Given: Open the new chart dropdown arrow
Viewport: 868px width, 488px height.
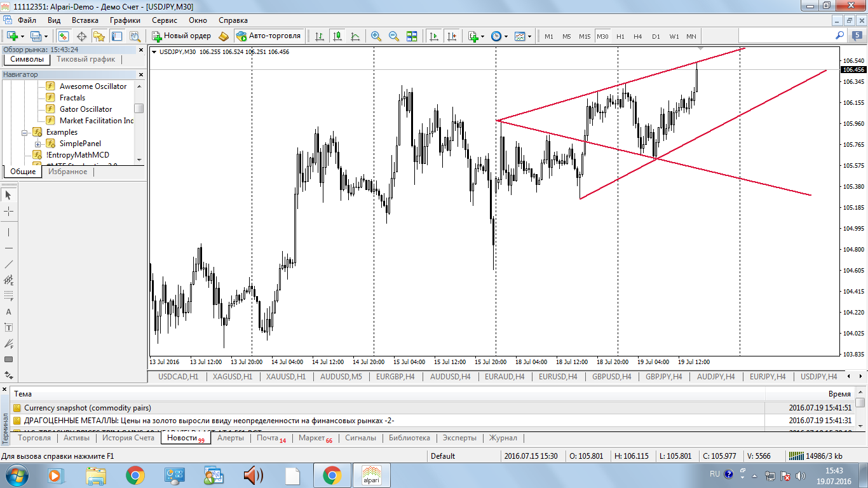Looking at the screenshot, I should [22, 36].
